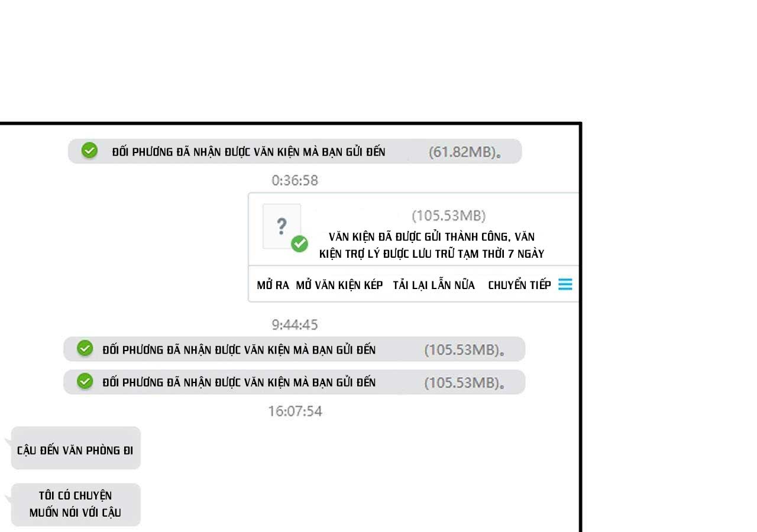Click the second 105.53MB received notification bar
This screenshot has width=757, height=532.
(x=294, y=382)
